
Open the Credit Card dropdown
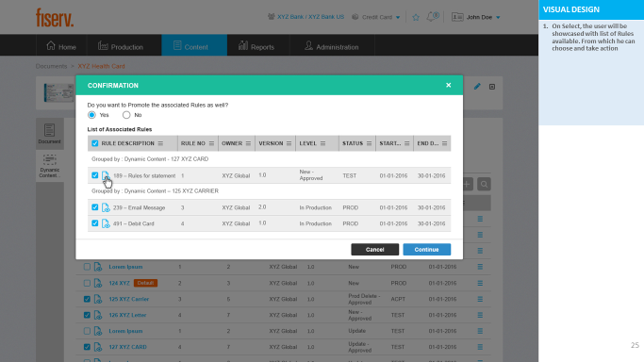pos(376,17)
